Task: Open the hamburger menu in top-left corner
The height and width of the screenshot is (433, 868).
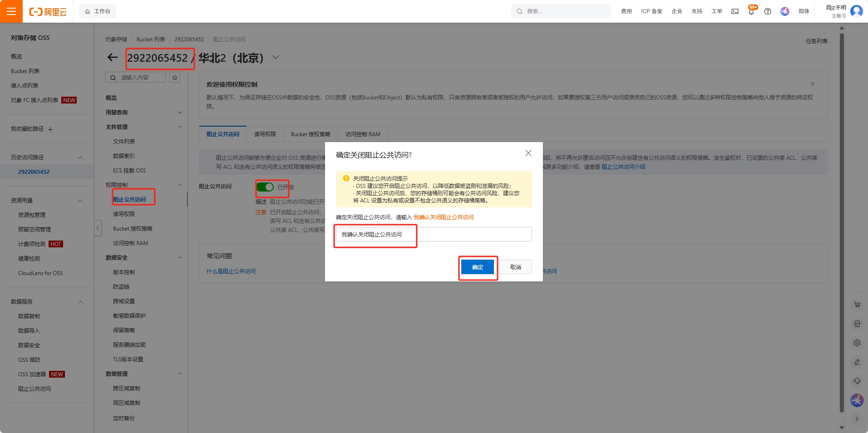Action: pyautogui.click(x=11, y=11)
